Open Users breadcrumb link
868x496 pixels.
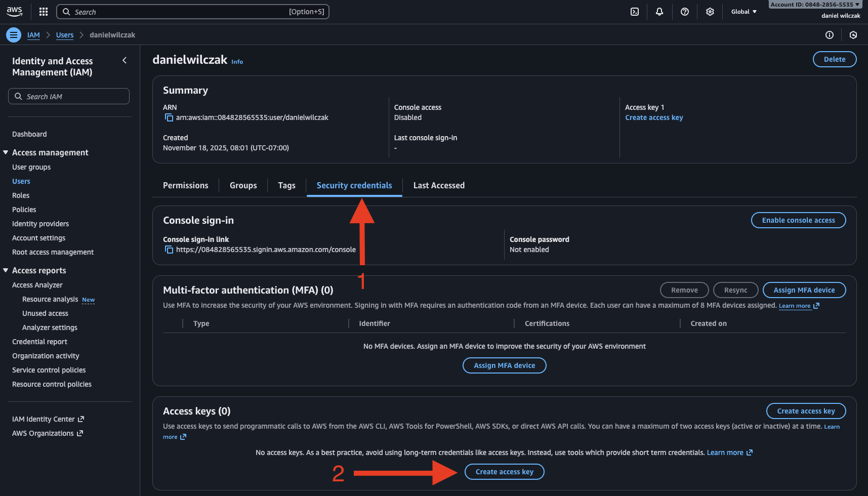click(x=65, y=35)
